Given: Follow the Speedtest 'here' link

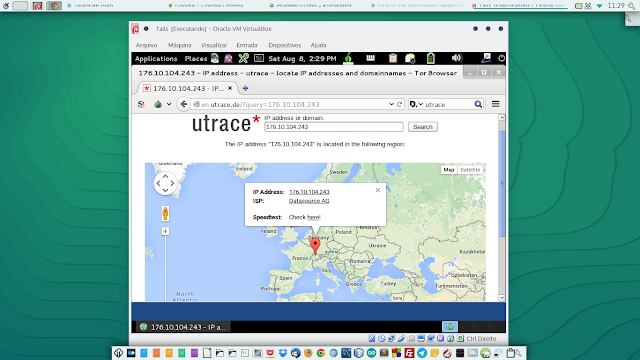Looking at the screenshot, I should point(314,217).
